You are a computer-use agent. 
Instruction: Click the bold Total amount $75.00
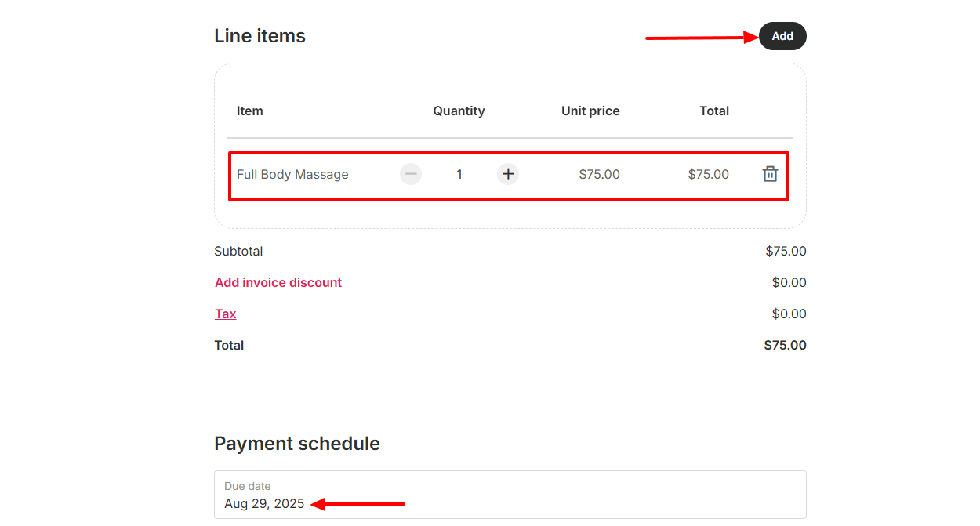click(785, 345)
